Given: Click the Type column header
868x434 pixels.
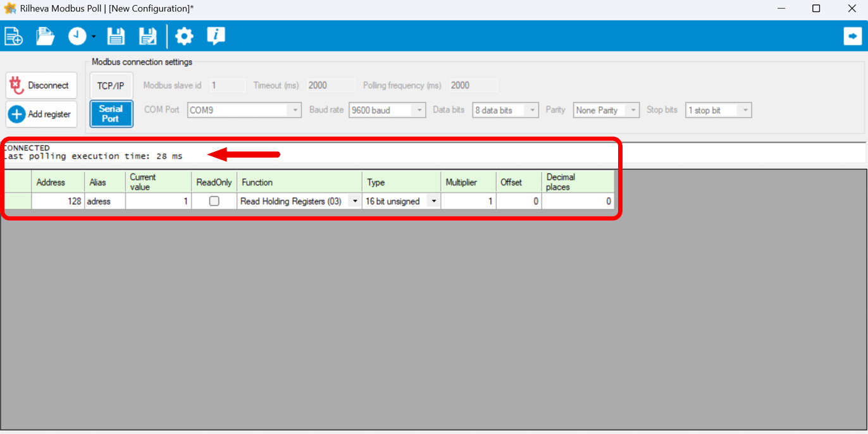Looking at the screenshot, I should (x=402, y=182).
